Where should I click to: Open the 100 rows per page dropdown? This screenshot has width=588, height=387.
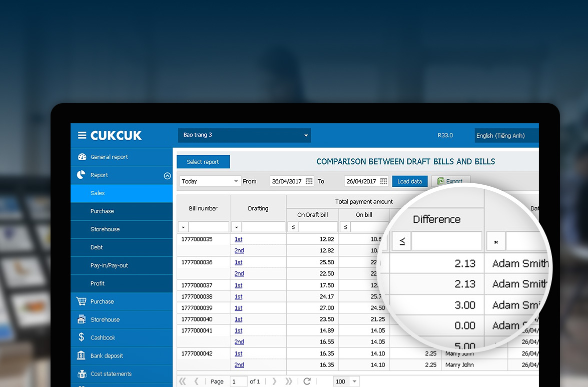[x=346, y=381]
